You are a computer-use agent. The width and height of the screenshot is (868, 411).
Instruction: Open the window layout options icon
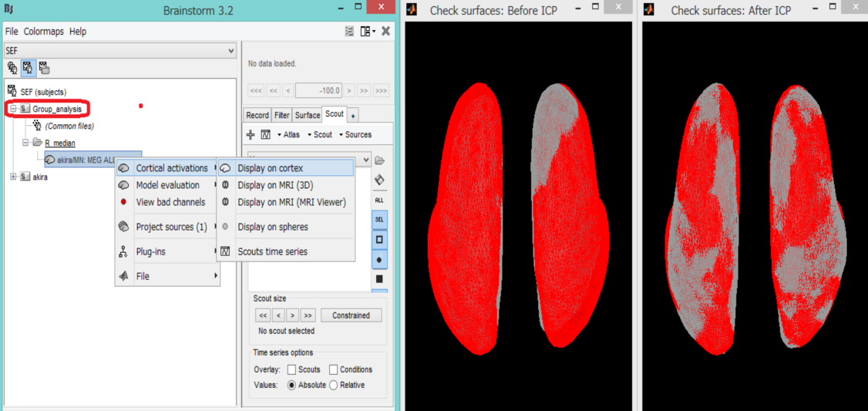point(367,32)
